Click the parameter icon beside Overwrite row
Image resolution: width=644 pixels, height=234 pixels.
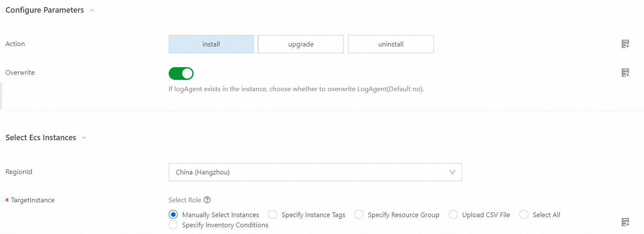tap(625, 73)
